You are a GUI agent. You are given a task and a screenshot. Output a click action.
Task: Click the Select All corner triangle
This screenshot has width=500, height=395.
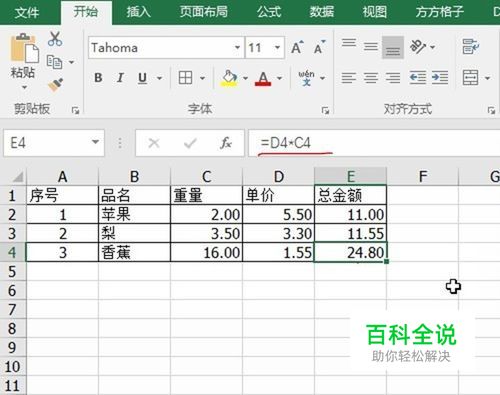click(17, 176)
